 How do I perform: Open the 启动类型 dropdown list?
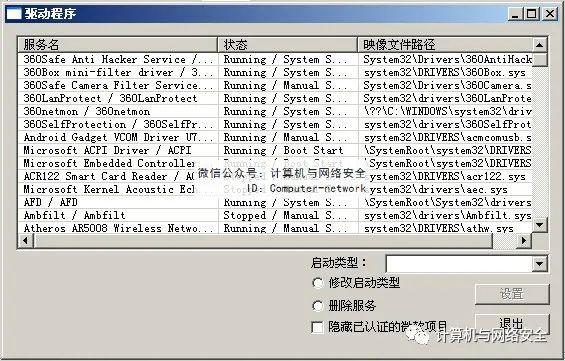point(539,264)
